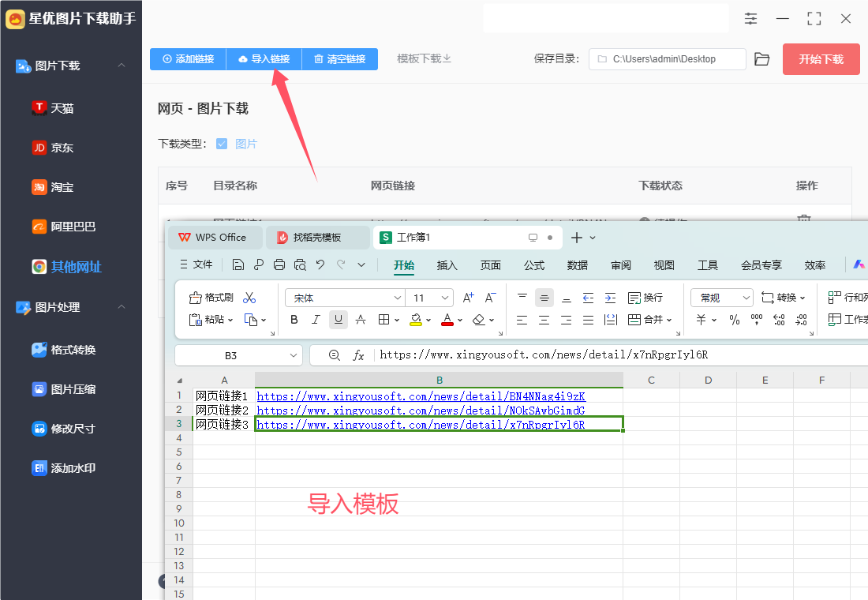Click the 清空链接 button
This screenshot has width=868, height=600.
click(340, 58)
